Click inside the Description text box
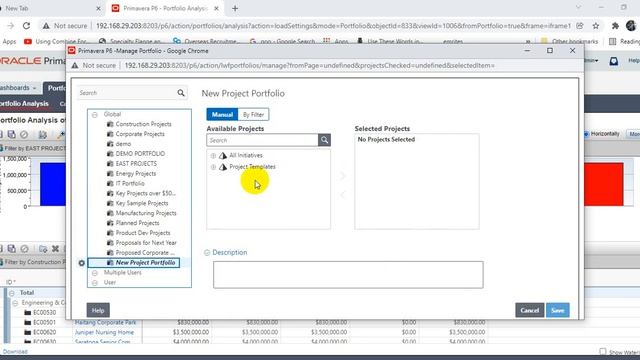 click(x=348, y=275)
